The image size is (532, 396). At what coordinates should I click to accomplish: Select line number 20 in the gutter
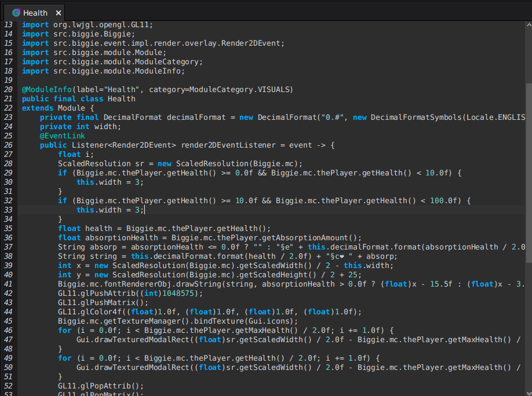tap(8, 90)
